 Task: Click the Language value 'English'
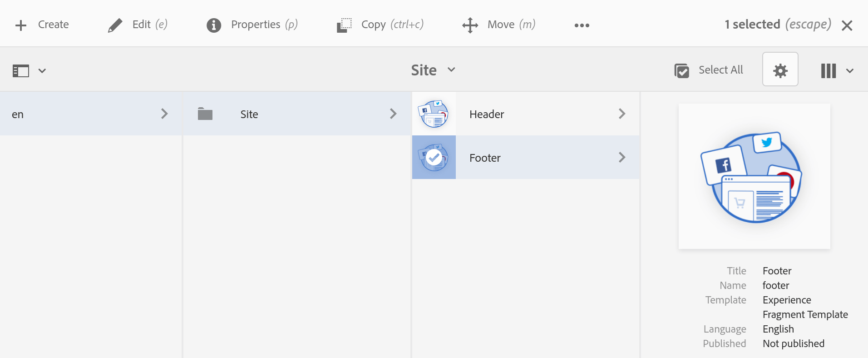(778, 329)
